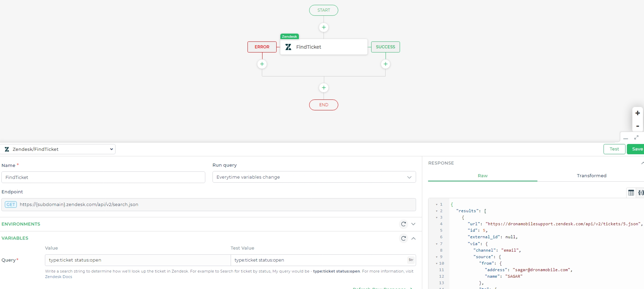Collapse the via object fold on line 7
The height and width of the screenshot is (289, 644).
point(437,244)
